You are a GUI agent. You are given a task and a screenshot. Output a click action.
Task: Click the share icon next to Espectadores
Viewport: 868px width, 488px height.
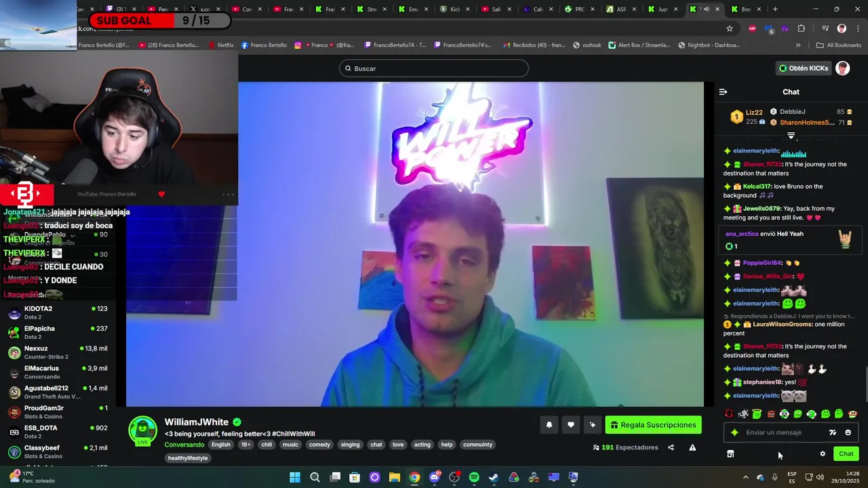click(671, 447)
